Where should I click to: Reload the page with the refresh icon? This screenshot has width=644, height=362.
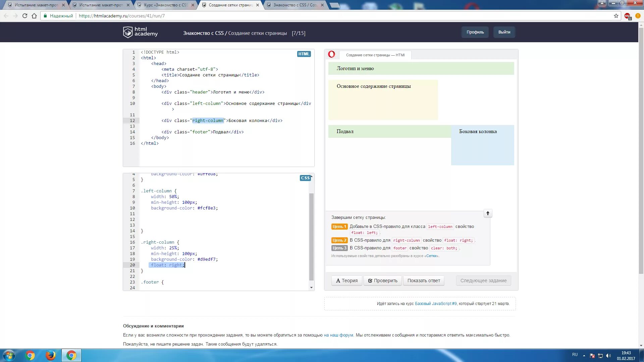pos(25,16)
